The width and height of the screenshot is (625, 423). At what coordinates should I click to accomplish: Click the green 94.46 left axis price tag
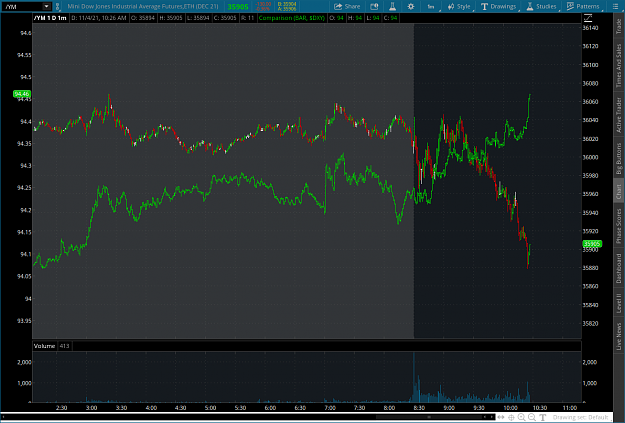click(x=22, y=94)
